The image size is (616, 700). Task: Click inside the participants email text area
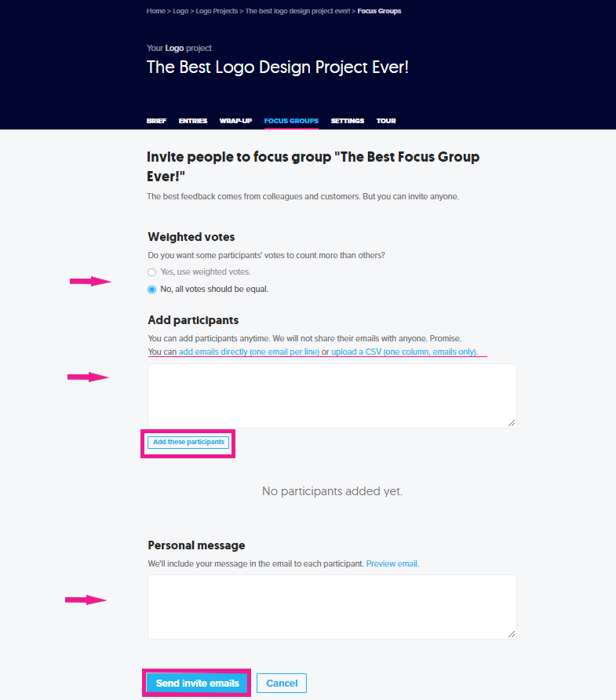[331, 395]
